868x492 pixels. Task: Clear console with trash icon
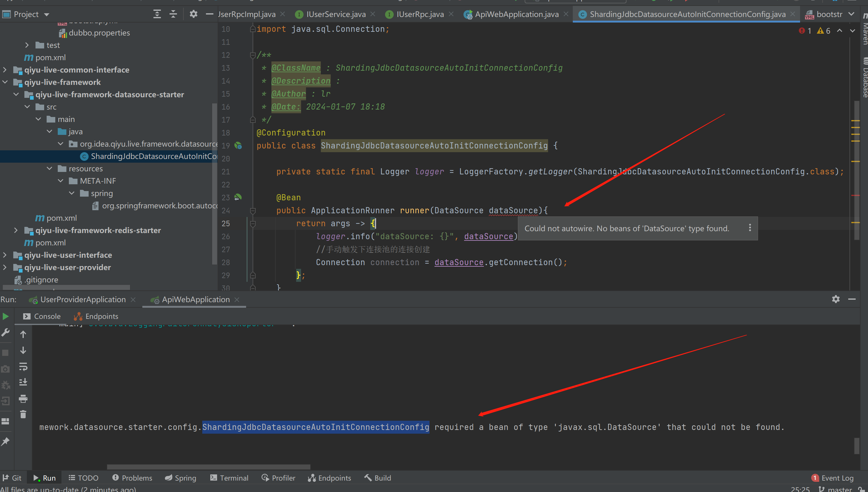23,414
